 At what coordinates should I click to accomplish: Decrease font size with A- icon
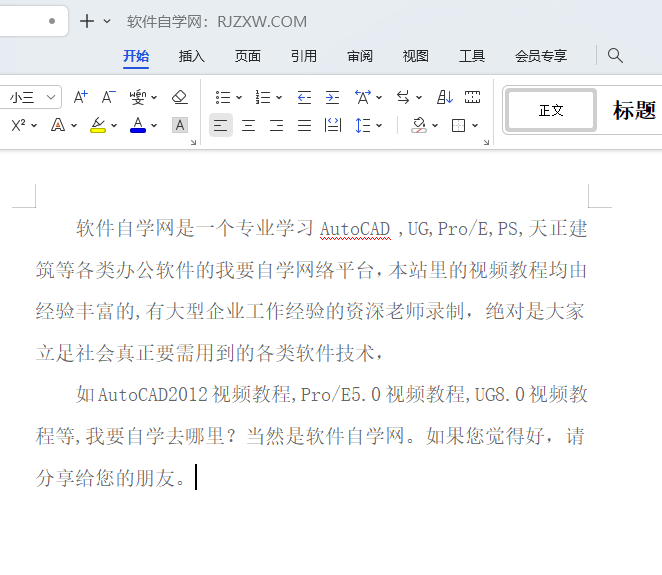click(x=109, y=97)
